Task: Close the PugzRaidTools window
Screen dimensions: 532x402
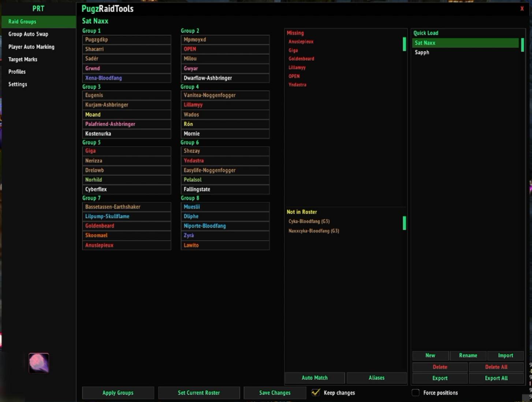Action: pos(522,9)
